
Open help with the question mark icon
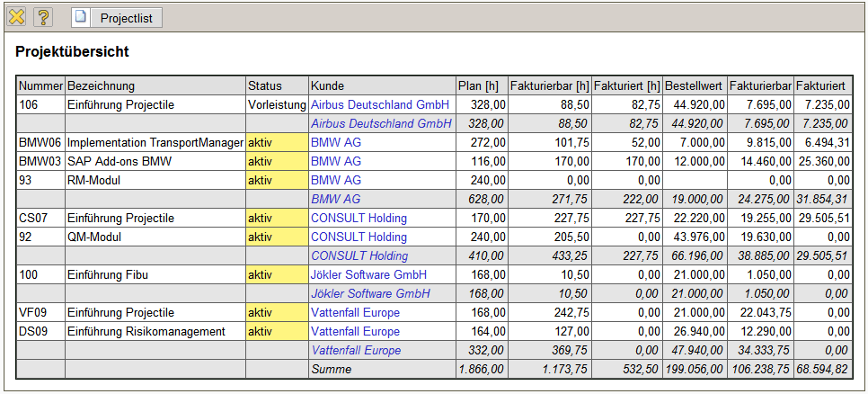43,17
